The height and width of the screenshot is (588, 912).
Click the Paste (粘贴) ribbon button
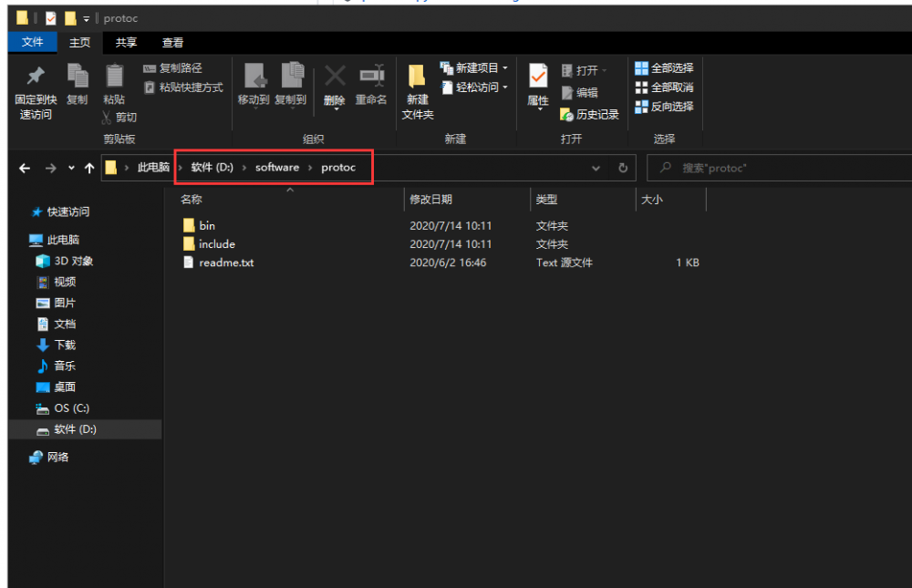pyautogui.click(x=114, y=85)
